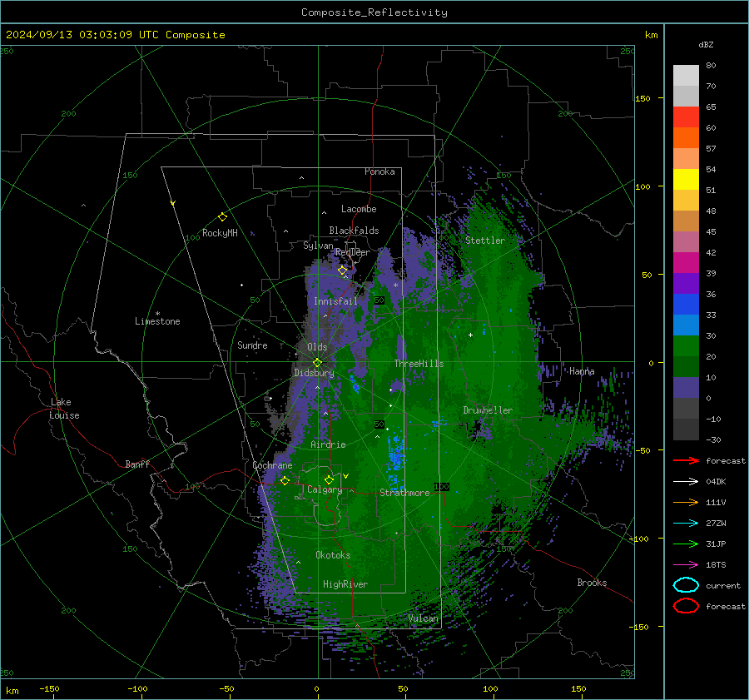Image resolution: width=749 pixels, height=700 pixels.
Task: Select the Vulcan label
Action: point(424,618)
